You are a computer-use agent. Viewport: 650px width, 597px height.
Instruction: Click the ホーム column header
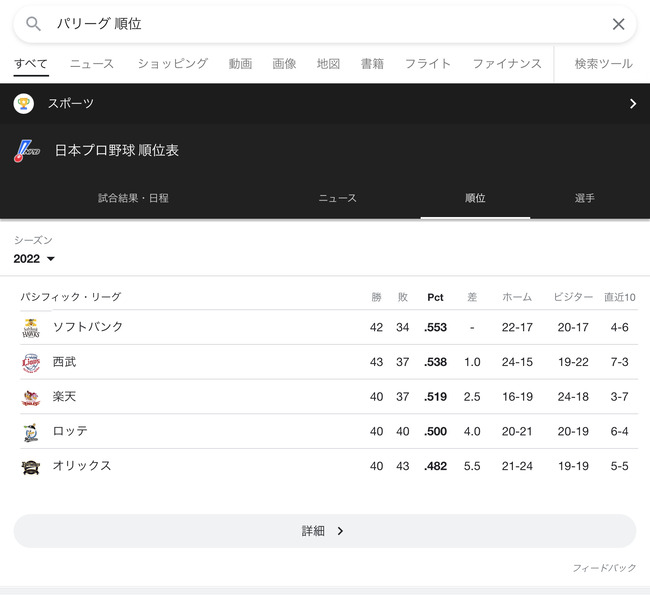tap(517, 297)
